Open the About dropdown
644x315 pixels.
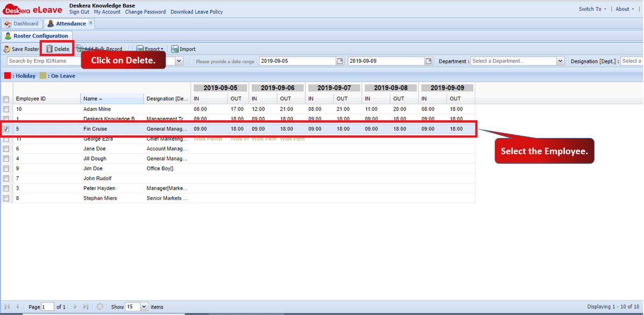(625, 9)
